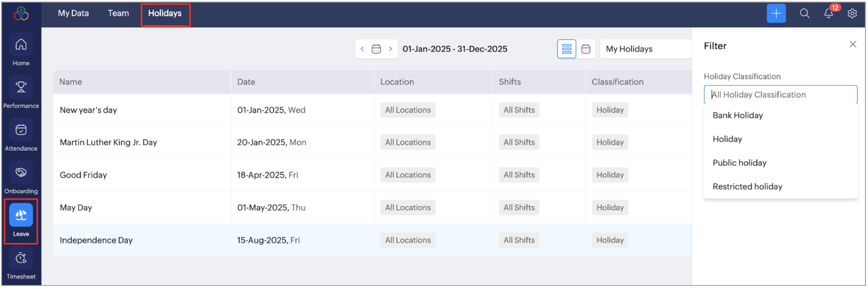This screenshot has height=289, width=868.
Task: Switch to the My Data tab
Action: [x=73, y=14]
